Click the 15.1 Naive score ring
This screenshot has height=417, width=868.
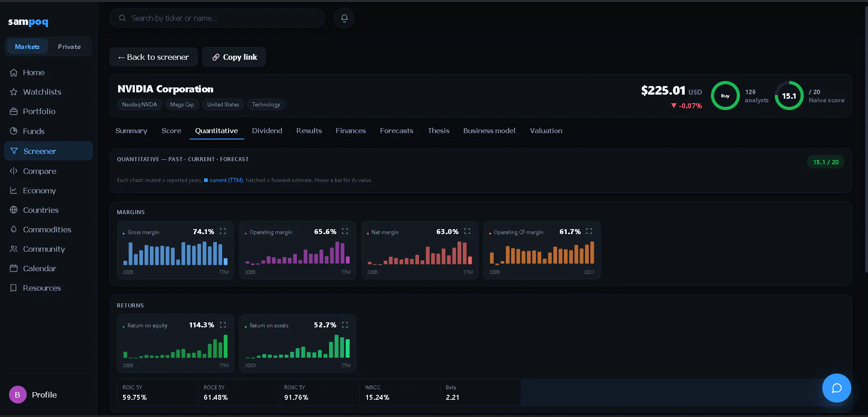pyautogui.click(x=789, y=96)
